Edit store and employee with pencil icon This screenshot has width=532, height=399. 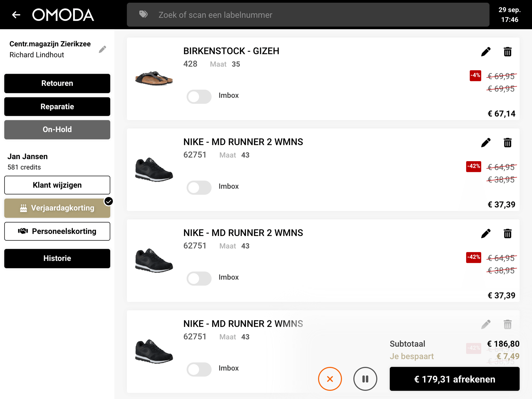(x=102, y=49)
